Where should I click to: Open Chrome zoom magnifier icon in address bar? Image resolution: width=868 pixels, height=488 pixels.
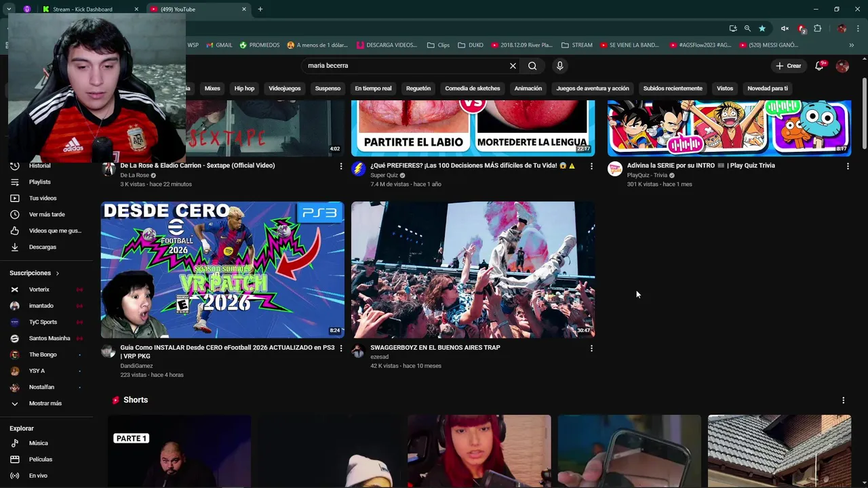pos(747,28)
